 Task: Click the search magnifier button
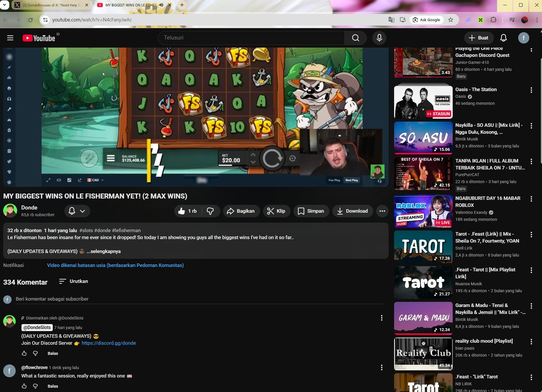point(355,38)
